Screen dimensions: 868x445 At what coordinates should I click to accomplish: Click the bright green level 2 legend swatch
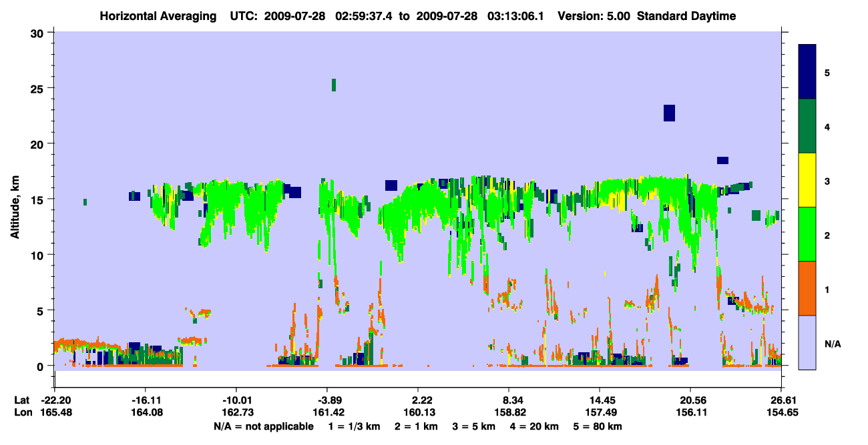tap(807, 234)
